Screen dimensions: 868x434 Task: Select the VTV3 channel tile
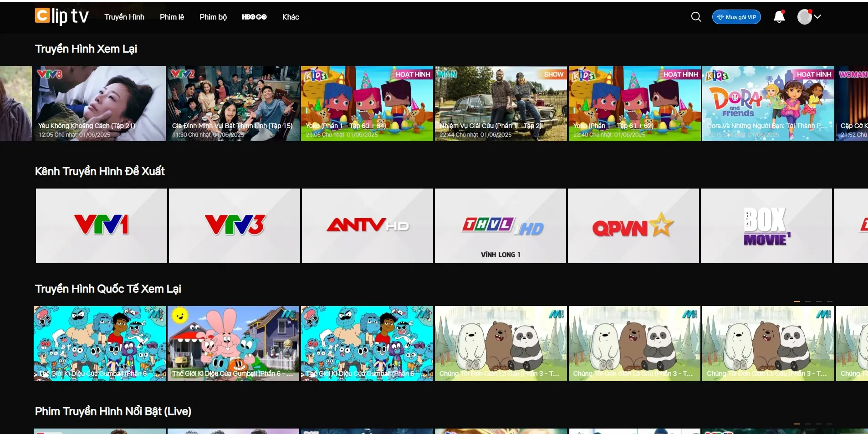coord(234,226)
